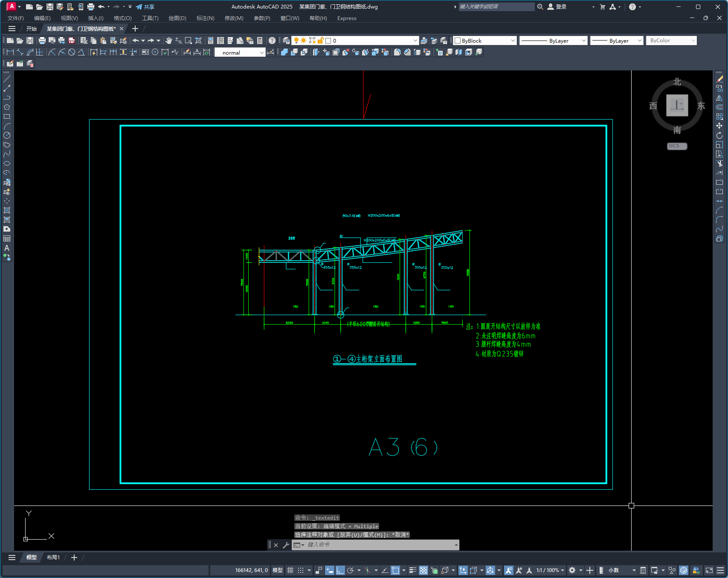Click the DWF publish icon

pyautogui.click(x=72, y=41)
